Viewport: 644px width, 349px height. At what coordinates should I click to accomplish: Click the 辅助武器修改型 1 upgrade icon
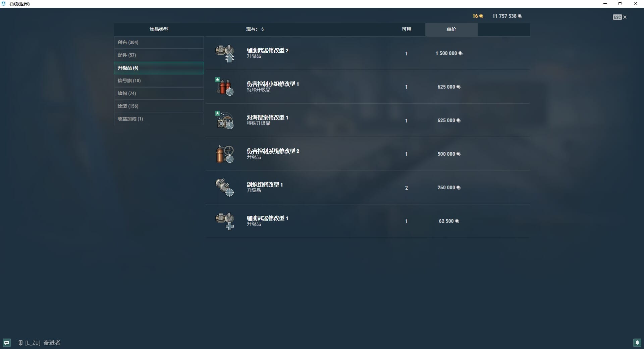point(225,221)
